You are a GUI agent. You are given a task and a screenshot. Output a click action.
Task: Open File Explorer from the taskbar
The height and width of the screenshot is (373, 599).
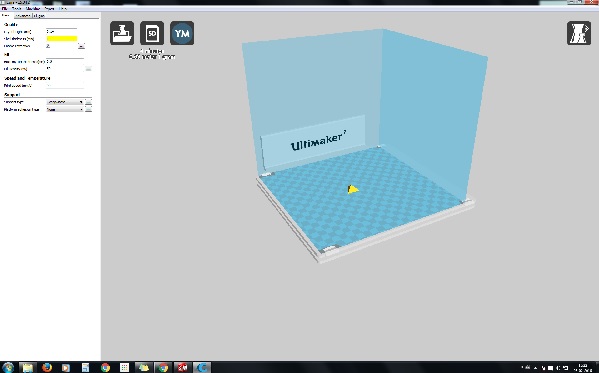click(x=28, y=368)
